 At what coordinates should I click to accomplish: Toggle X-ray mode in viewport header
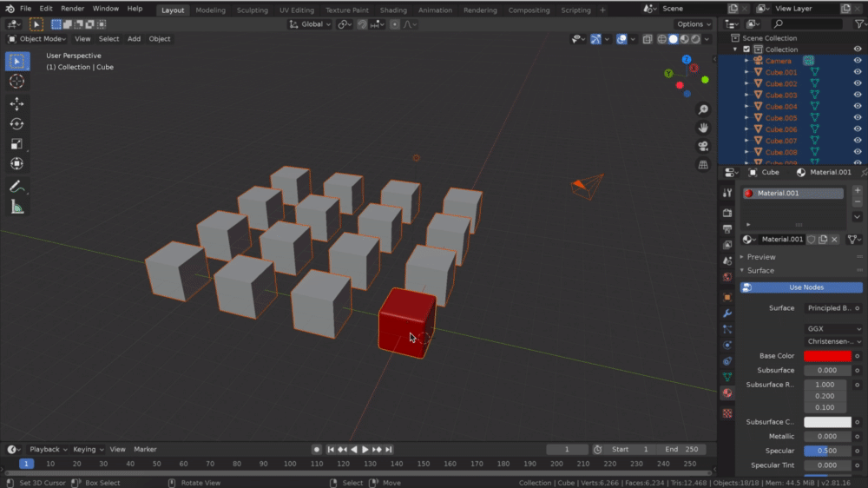[x=648, y=39]
